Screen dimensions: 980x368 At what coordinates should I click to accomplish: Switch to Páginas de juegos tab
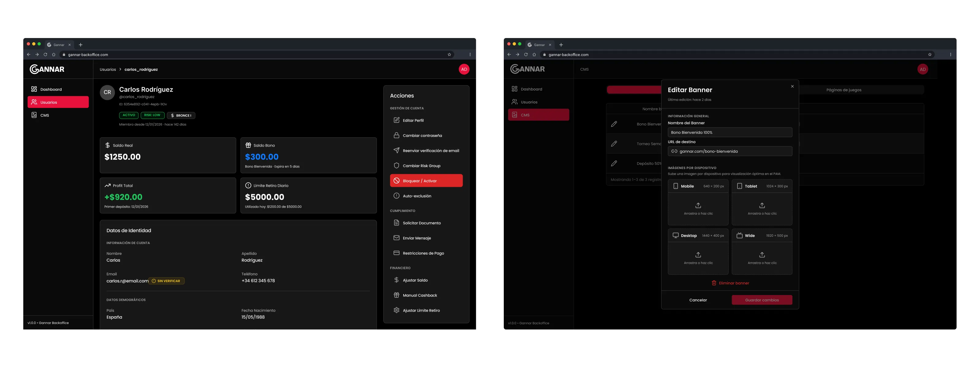(844, 90)
